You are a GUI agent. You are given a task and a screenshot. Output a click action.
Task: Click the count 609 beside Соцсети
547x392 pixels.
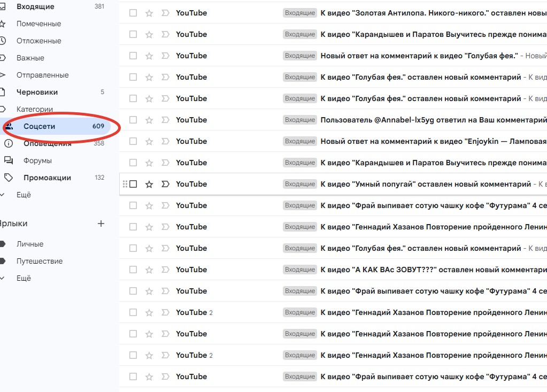tap(98, 126)
